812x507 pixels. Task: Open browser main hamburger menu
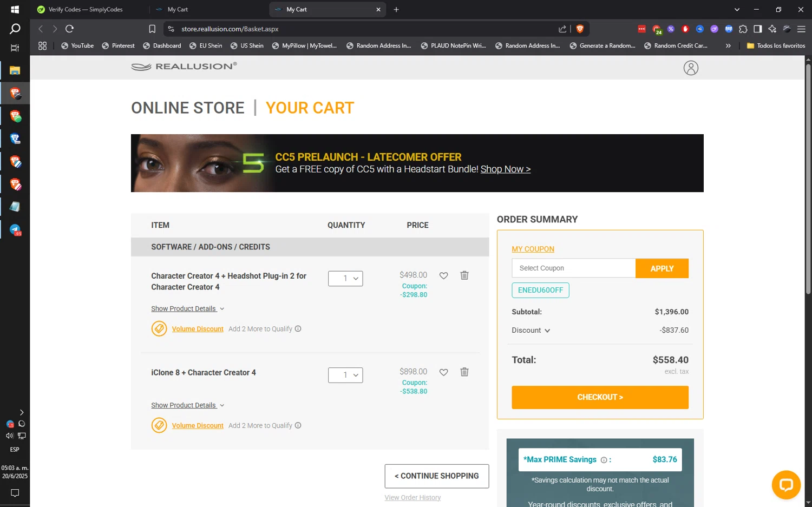(x=801, y=29)
